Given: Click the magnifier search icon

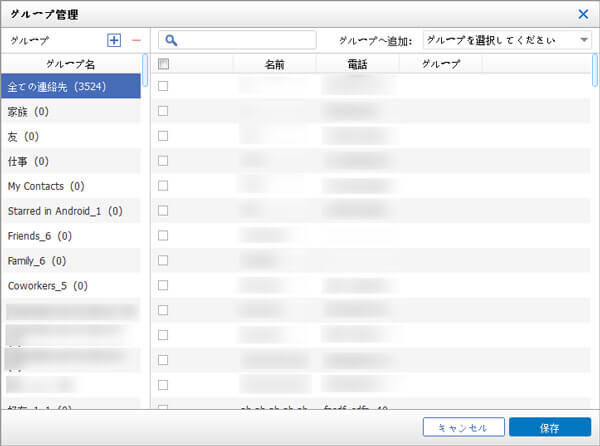Looking at the screenshot, I should click(171, 40).
